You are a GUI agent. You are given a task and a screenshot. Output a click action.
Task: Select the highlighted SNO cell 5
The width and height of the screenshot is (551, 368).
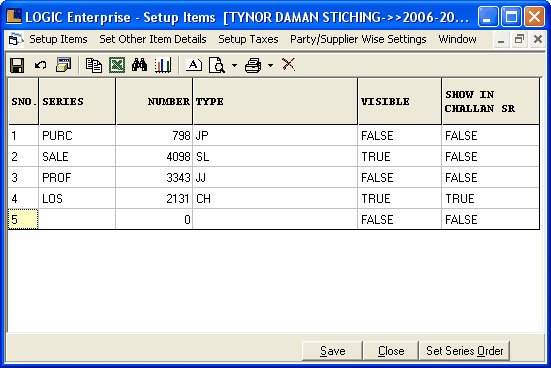(23, 220)
